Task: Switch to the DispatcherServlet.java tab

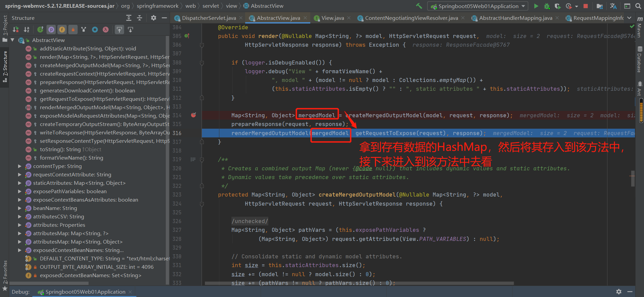Action: [x=209, y=18]
